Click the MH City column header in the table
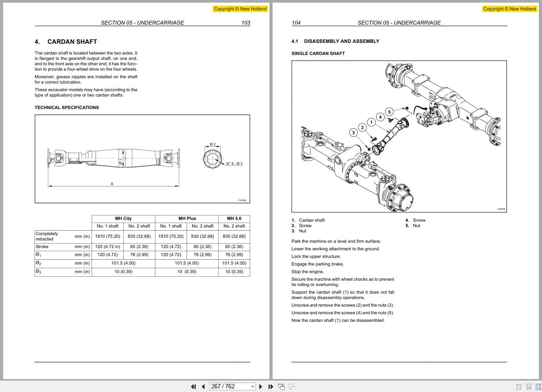 (123, 219)
